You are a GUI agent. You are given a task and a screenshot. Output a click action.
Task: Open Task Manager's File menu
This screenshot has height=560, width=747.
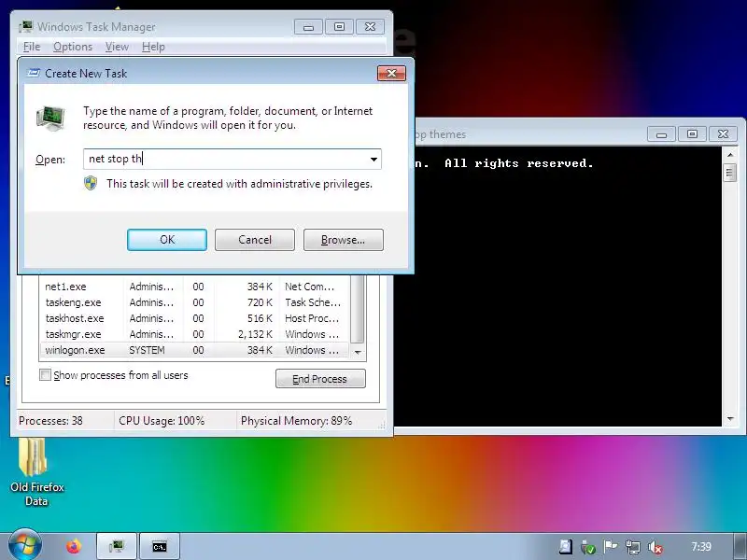32,47
